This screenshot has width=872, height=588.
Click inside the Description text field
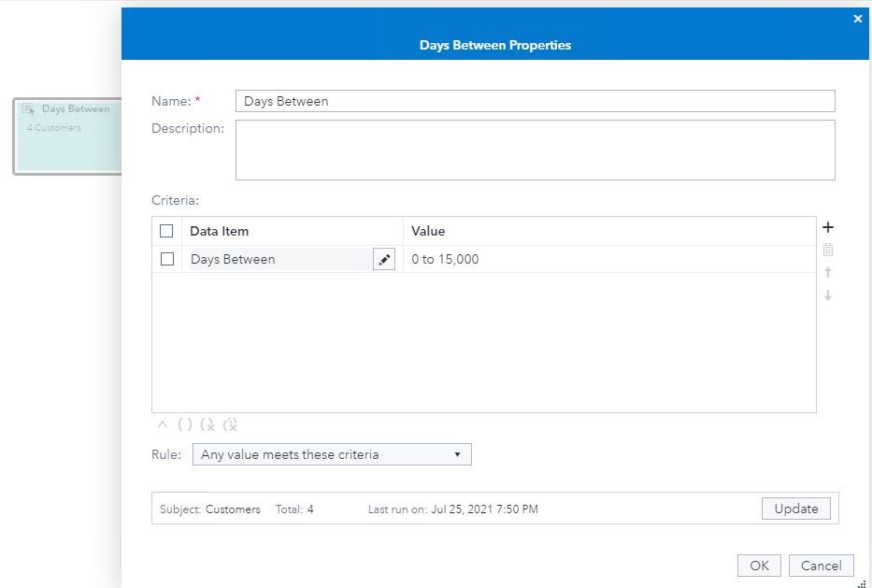pos(533,150)
